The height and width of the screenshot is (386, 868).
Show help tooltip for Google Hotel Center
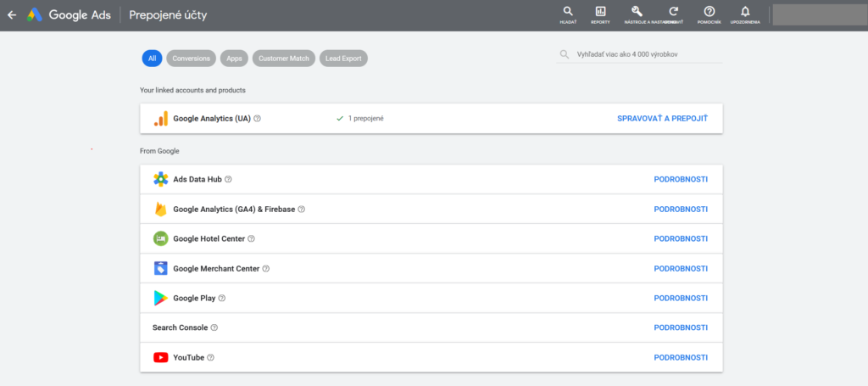tap(251, 238)
